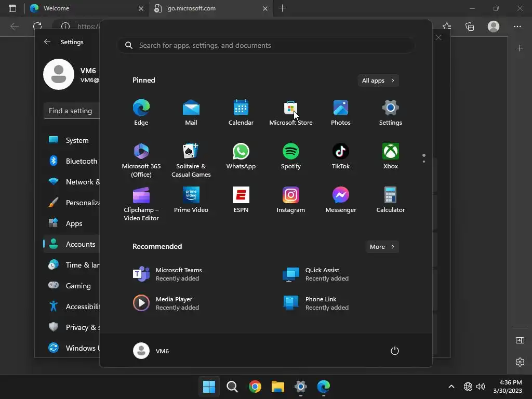This screenshot has width=532, height=399.
Task: Click the Windows Start button on taskbar
Action: click(x=209, y=387)
